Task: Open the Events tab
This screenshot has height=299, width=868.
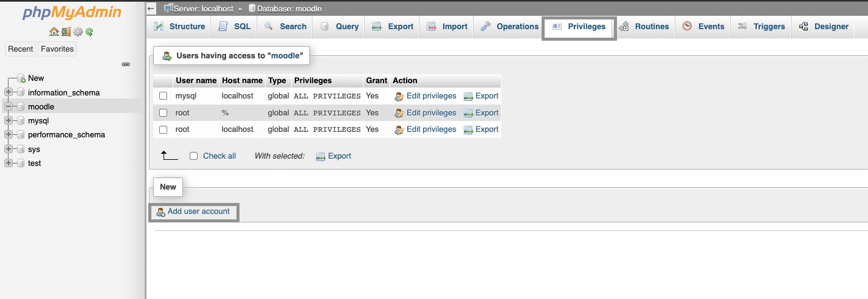Action: [x=703, y=27]
